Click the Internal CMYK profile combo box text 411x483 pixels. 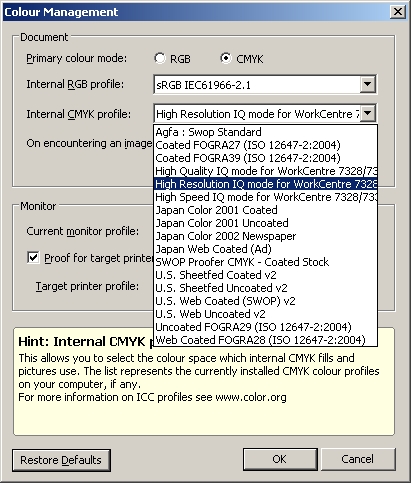point(257,114)
